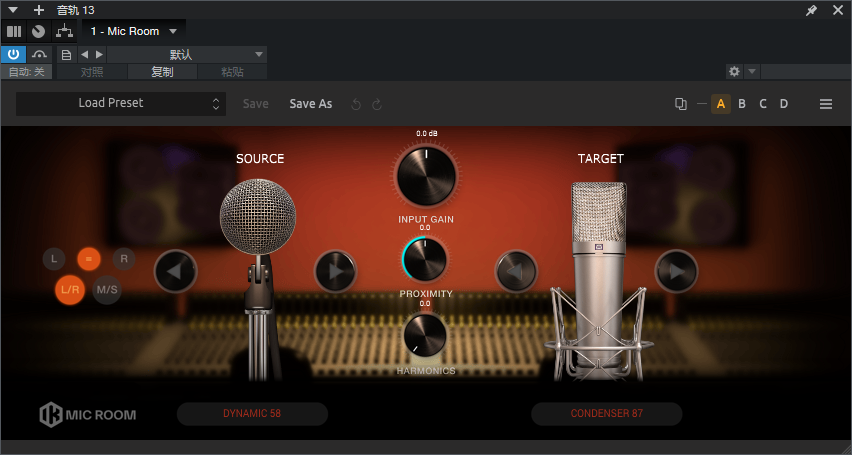Click next source microphone arrow
This screenshot has height=455, width=852.
(335, 271)
